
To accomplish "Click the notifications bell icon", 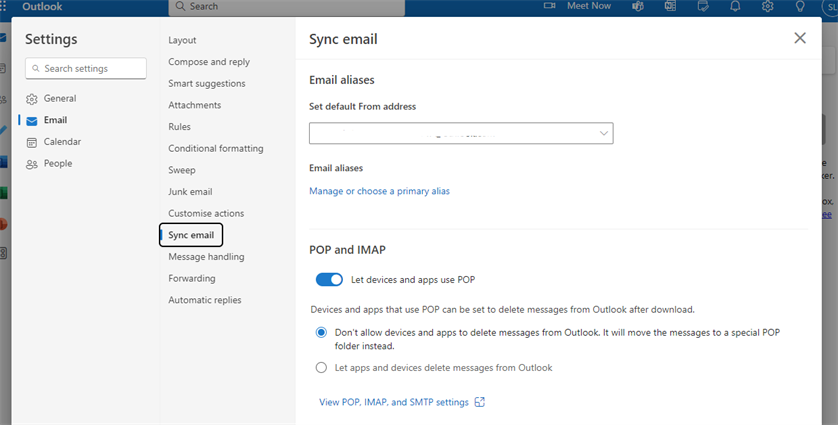I will coord(735,6).
